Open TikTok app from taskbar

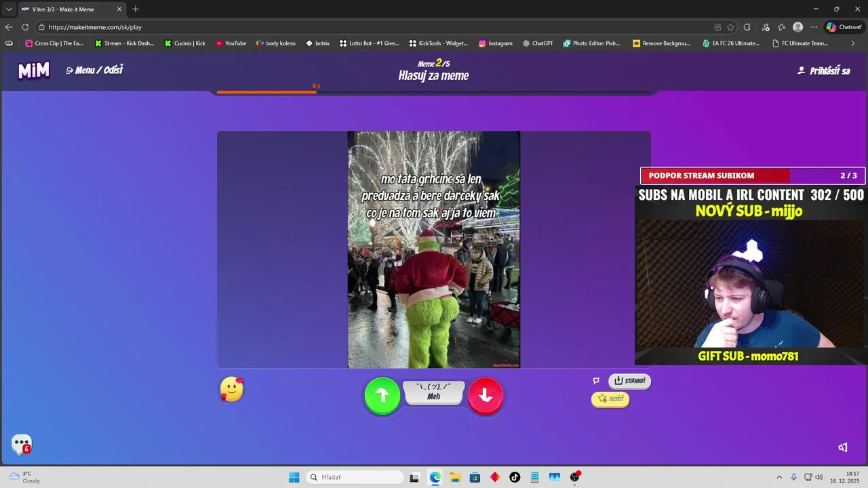(515, 477)
